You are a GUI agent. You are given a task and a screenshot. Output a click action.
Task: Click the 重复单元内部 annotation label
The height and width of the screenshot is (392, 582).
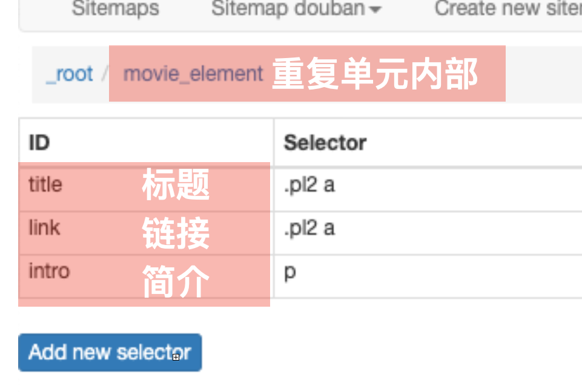[375, 74]
